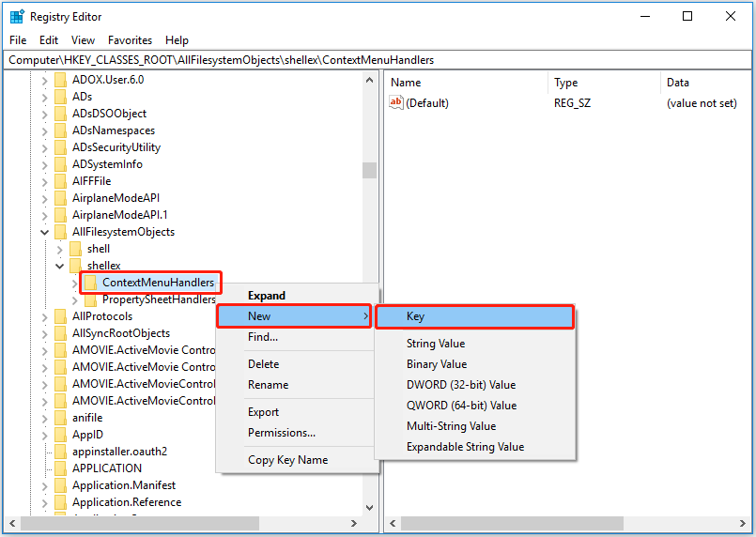Click Permissions... in the context menu

pos(281,433)
